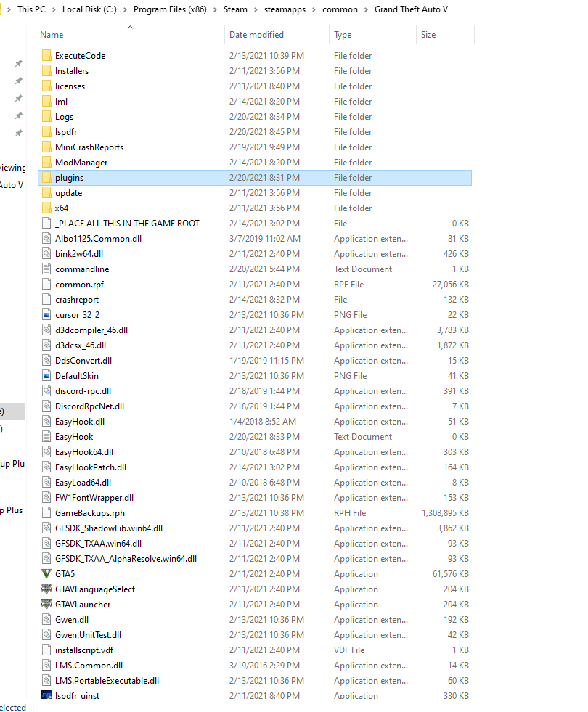The width and height of the screenshot is (588, 712).
Task: Click the Gwen.dll file icon
Action: [46, 619]
